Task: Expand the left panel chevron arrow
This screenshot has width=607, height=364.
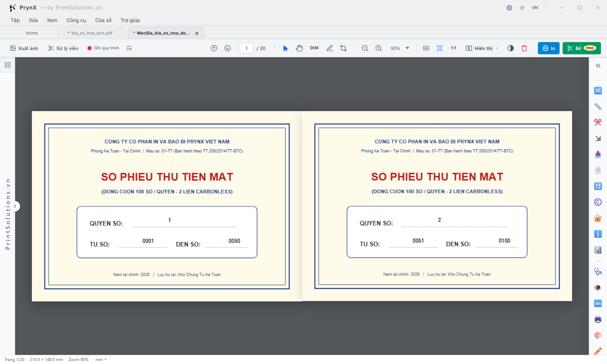Action: [15, 206]
